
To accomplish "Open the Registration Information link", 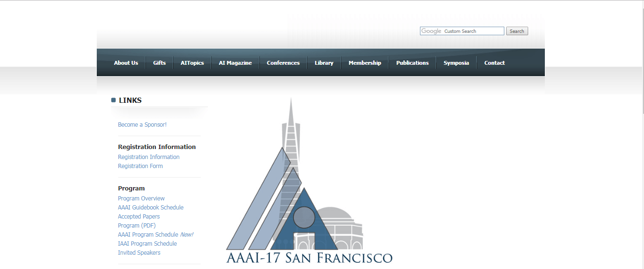I will click(149, 157).
